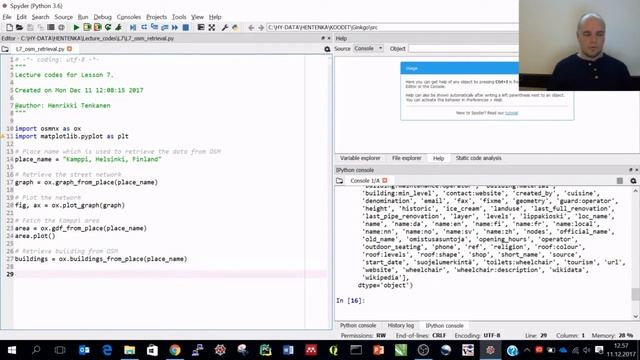The image size is (640, 360).
Task: Close the Console 1/A tab
Action: click(384, 180)
